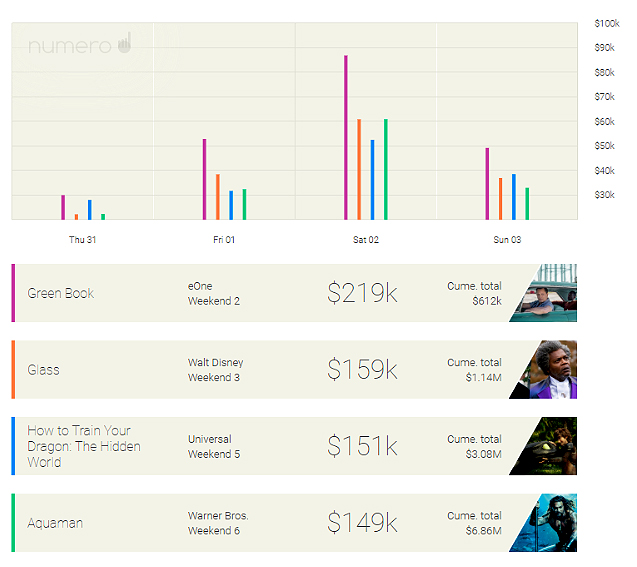Click the Sun 03 axis label
This screenshot has height=567, width=637.
507,240
